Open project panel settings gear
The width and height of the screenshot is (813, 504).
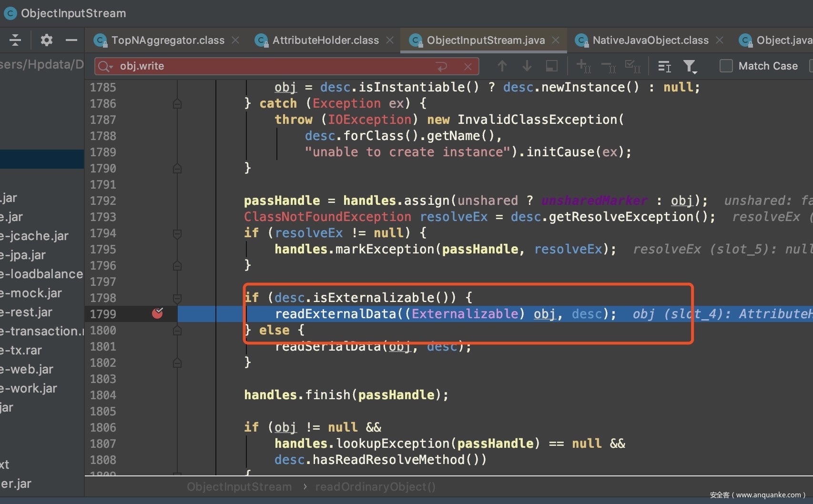pyautogui.click(x=46, y=40)
